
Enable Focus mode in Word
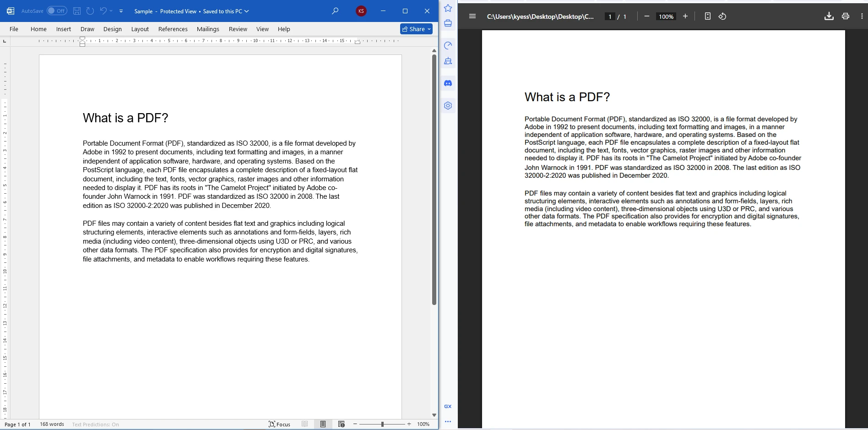pyautogui.click(x=279, y=425)
